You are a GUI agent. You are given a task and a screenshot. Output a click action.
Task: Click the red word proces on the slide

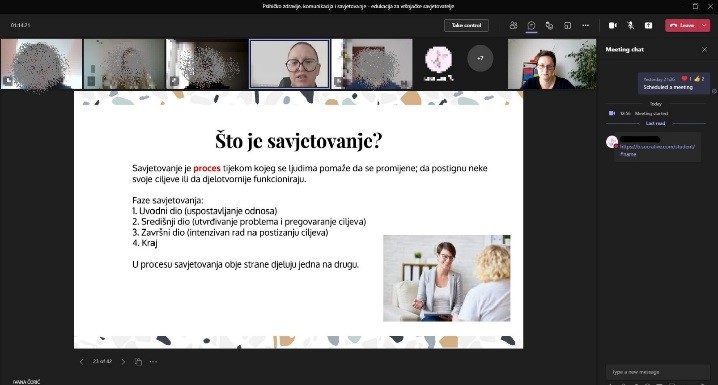click(x=207, y=168)
